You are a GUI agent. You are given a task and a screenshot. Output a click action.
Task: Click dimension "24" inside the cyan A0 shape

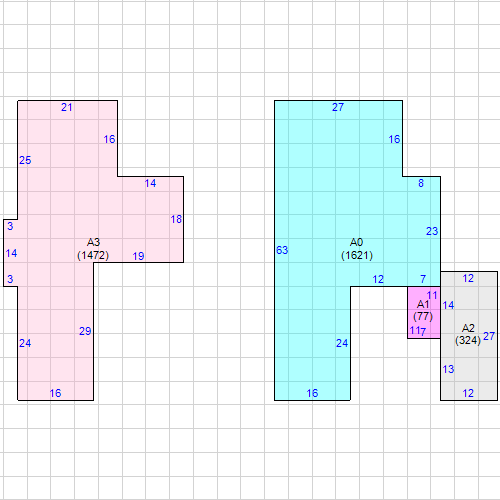[x=342, y=343]
